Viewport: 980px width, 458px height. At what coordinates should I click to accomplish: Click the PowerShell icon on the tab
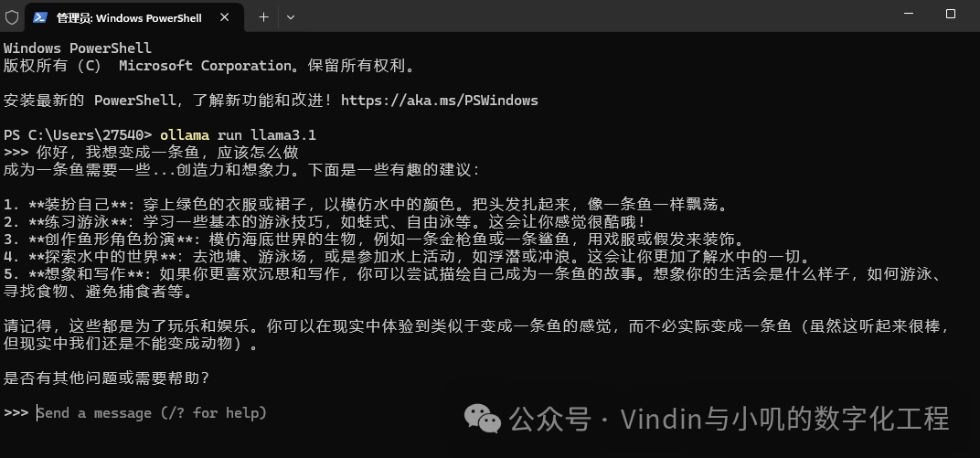coord(40,17)
